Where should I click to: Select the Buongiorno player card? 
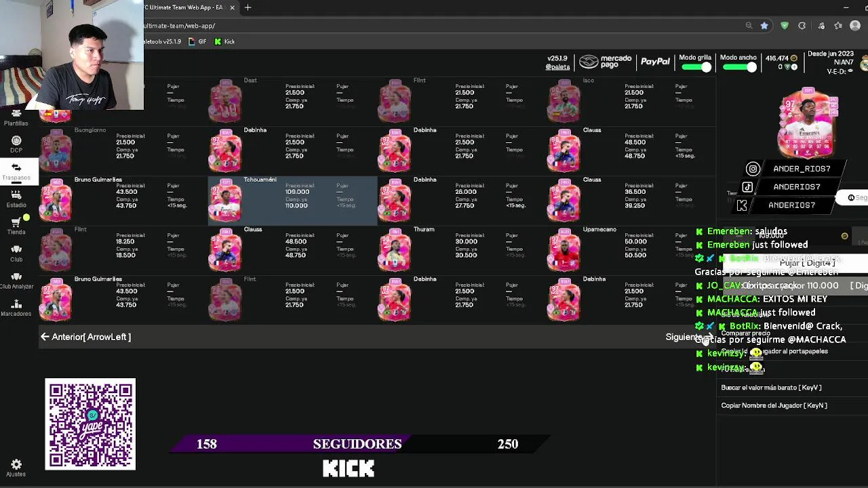click(x=56, y=150)
